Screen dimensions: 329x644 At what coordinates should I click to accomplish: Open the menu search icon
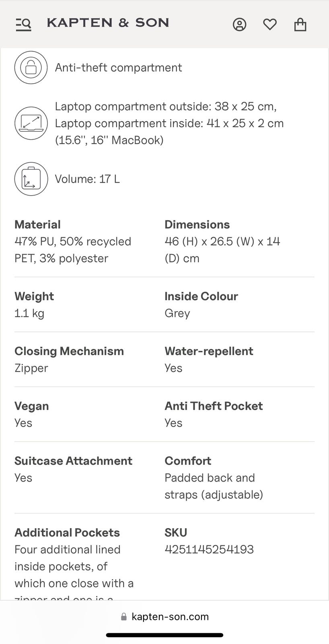(23, 25)
